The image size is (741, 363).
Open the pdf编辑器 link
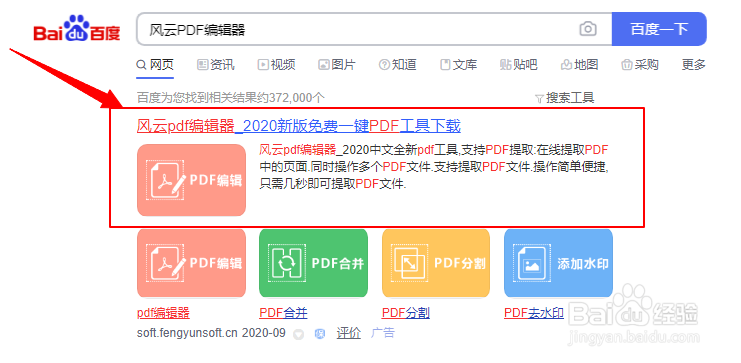(164, 313)
